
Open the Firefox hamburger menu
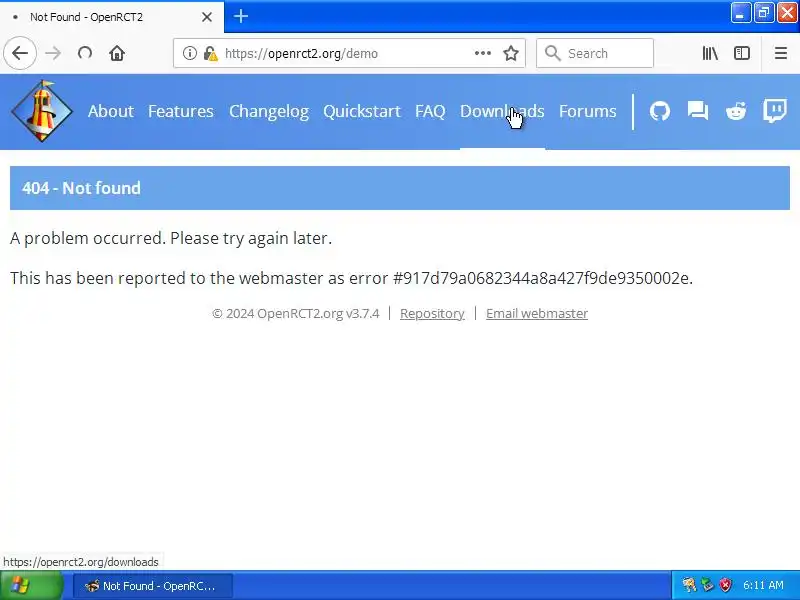click(781, 53)
